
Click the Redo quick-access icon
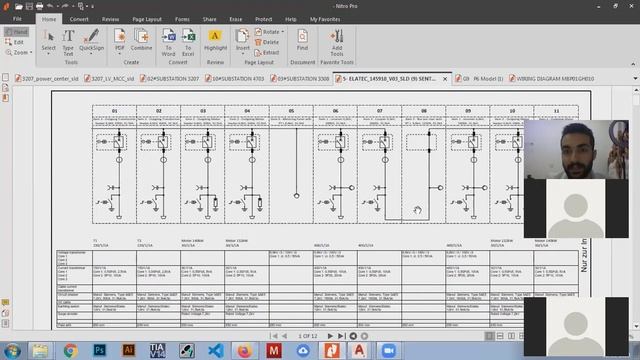[65, 6]
